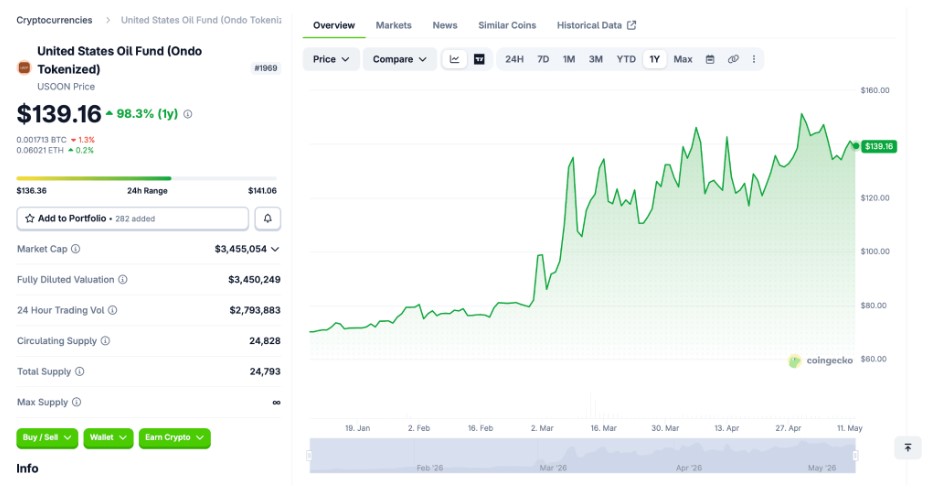Screen dimensions: 934x495
Task: Open the Price dropdown
Action: [x=331, y=59]
